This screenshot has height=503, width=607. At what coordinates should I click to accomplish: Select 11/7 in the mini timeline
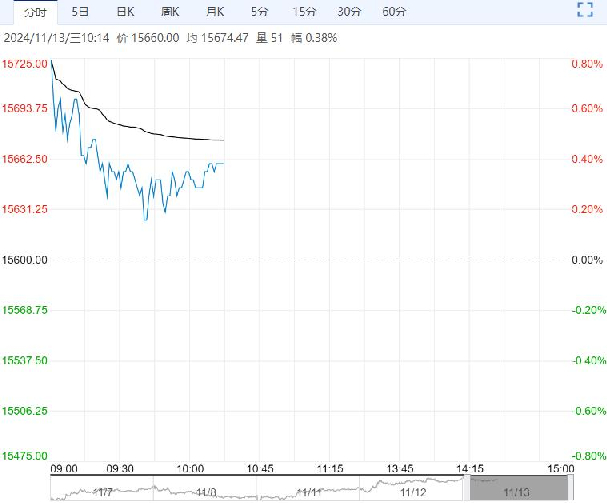103,492
